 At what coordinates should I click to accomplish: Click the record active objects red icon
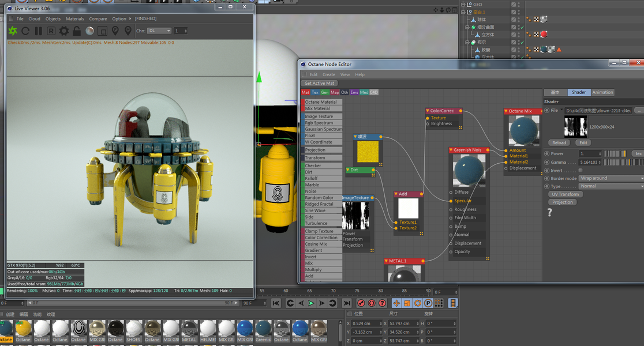(361, 303)
